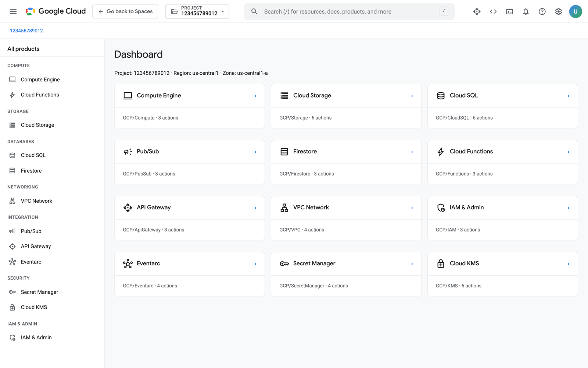This screenshot has height=368, width=588.
Task: Click the Compute Engine card laptop icon
Action: pos(128,96)
